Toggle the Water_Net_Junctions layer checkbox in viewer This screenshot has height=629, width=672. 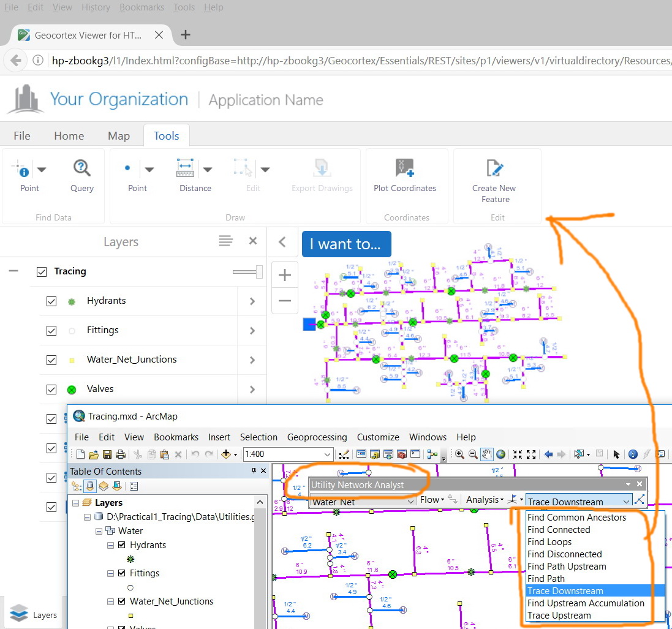[x=51, y=360]
